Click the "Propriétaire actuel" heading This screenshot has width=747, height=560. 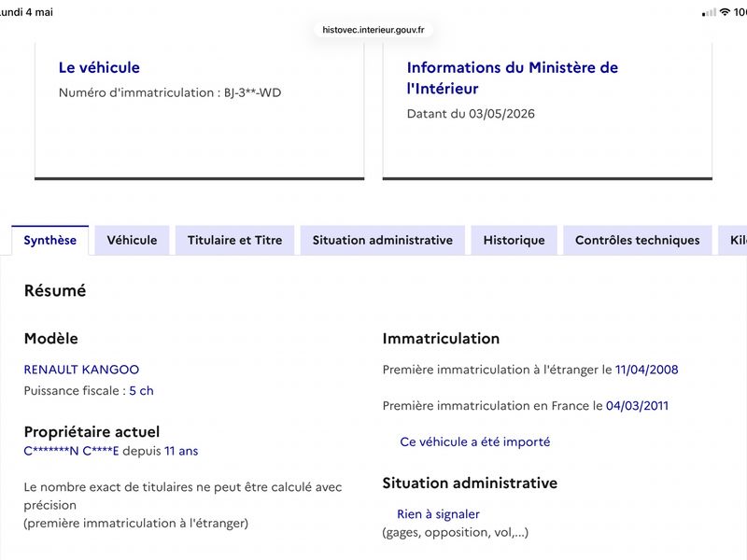pyautogui.click(x=92, y=432)
